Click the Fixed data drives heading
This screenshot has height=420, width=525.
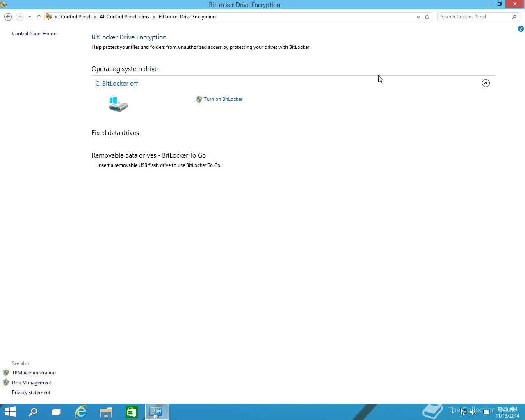(115, 133)
